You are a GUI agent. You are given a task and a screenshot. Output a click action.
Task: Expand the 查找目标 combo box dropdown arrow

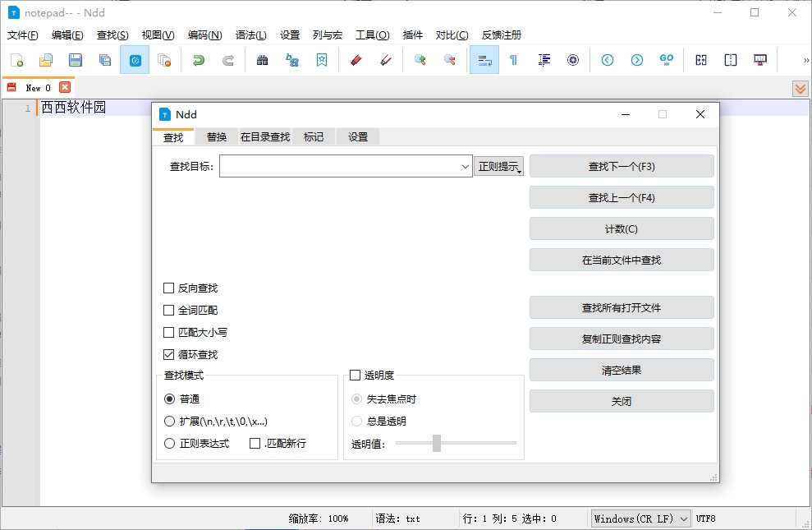point(465,166)
